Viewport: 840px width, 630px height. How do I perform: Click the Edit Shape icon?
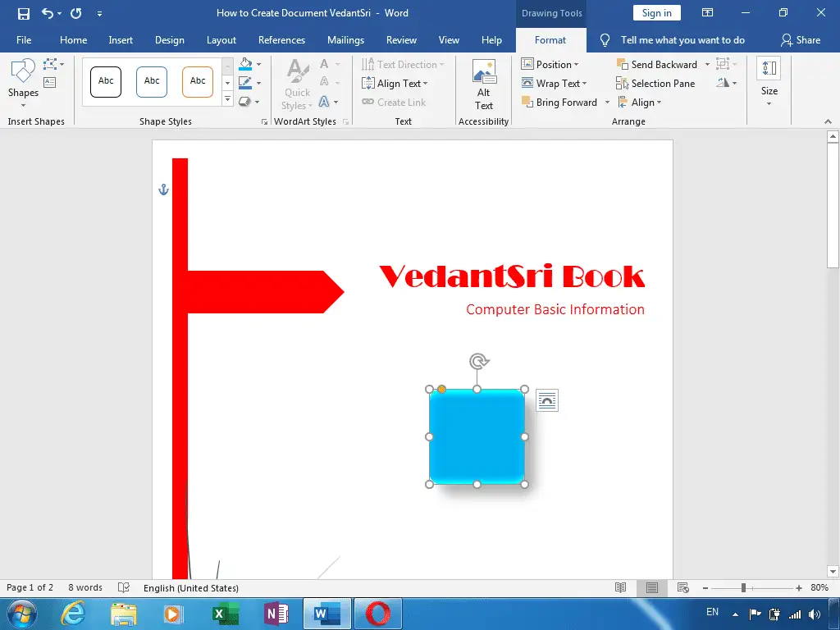coord(50,64)
